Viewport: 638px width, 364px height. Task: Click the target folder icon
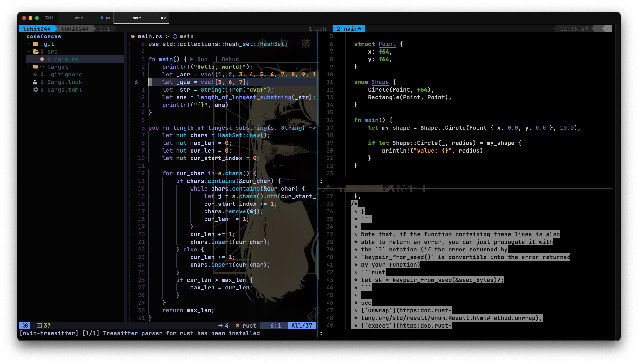(x=36, y=67)
